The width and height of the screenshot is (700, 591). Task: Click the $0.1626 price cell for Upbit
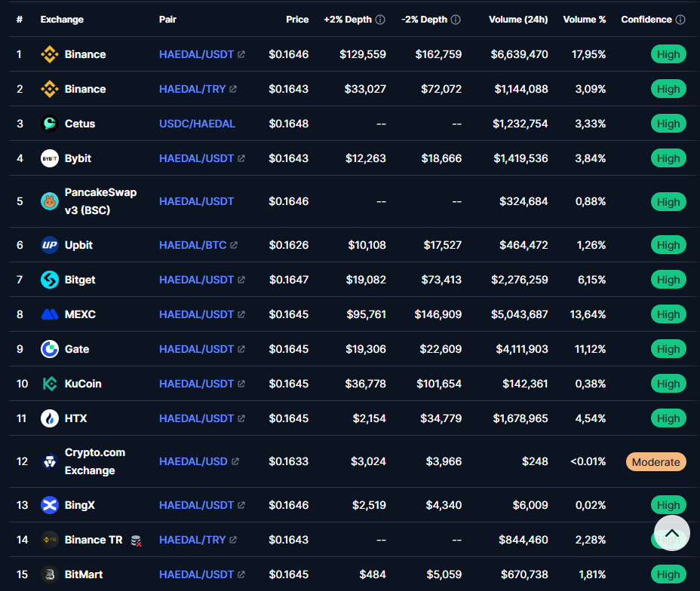coord(289,245)
